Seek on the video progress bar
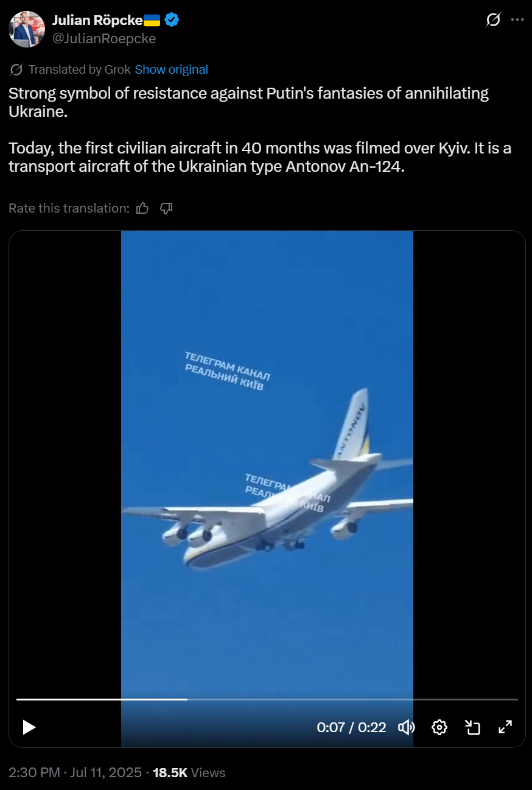Viewport: 532px width, 790px height. click(x=267, y=699)
